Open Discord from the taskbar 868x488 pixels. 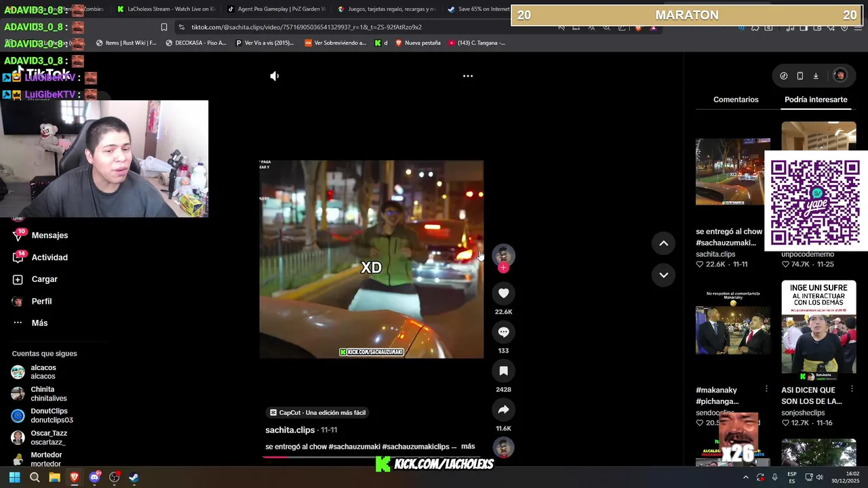click(94, 477)
